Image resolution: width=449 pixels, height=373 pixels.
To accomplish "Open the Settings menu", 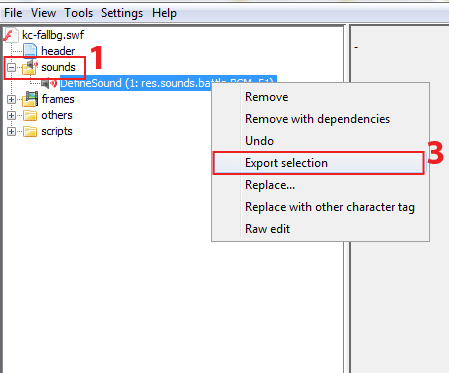I will 122,13.
